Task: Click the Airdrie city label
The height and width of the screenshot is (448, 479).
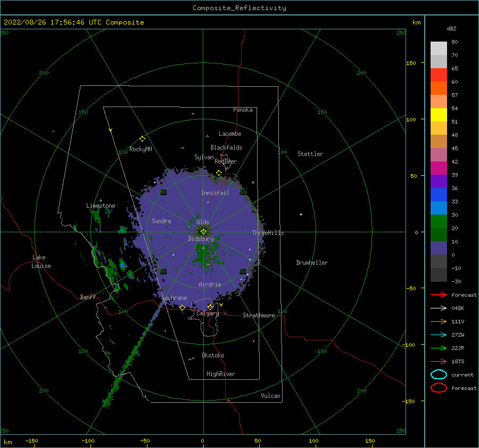Action: pyautogui.click(x=210, y=284)
